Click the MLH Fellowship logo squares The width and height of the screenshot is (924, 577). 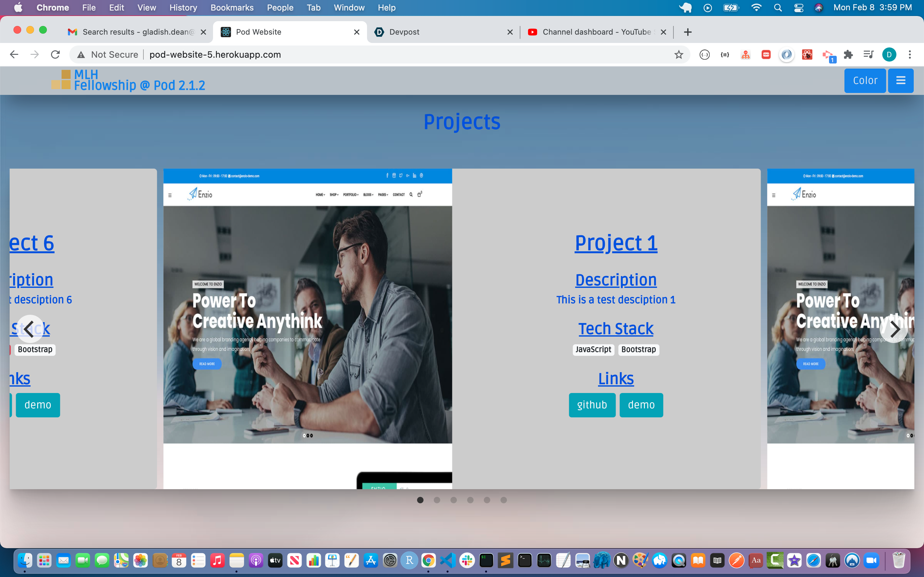[61, 80]
